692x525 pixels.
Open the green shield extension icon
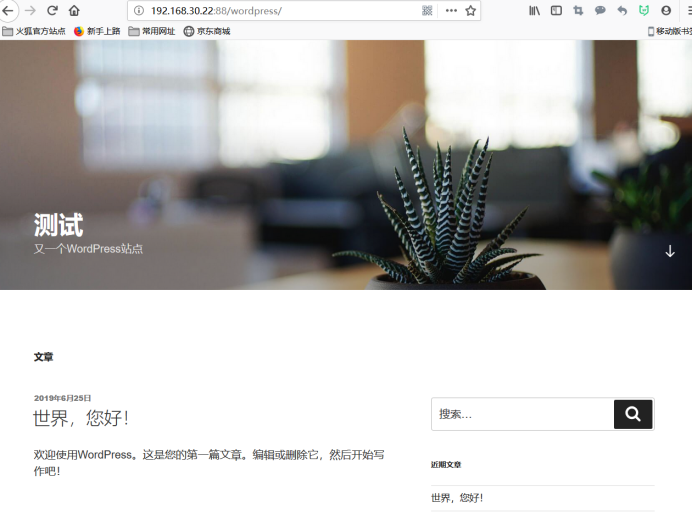(644, 11)
